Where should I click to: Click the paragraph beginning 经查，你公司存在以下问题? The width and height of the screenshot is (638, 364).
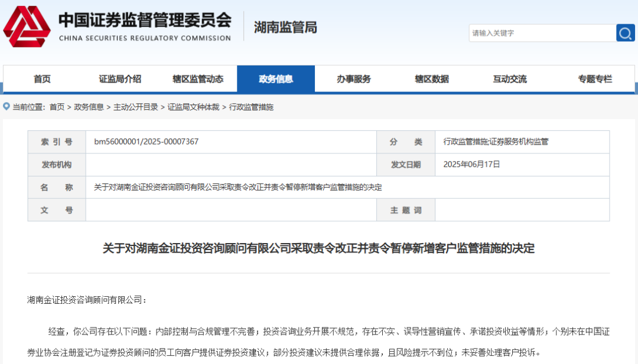tap(318, 342)
